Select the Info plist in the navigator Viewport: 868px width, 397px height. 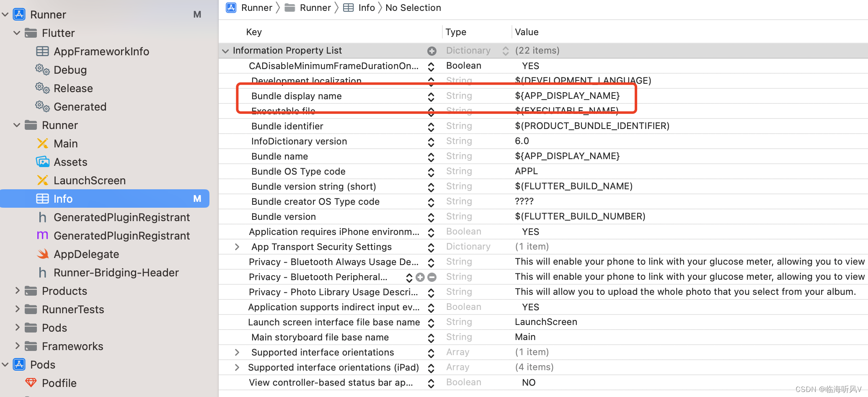(x=105, y=199)
